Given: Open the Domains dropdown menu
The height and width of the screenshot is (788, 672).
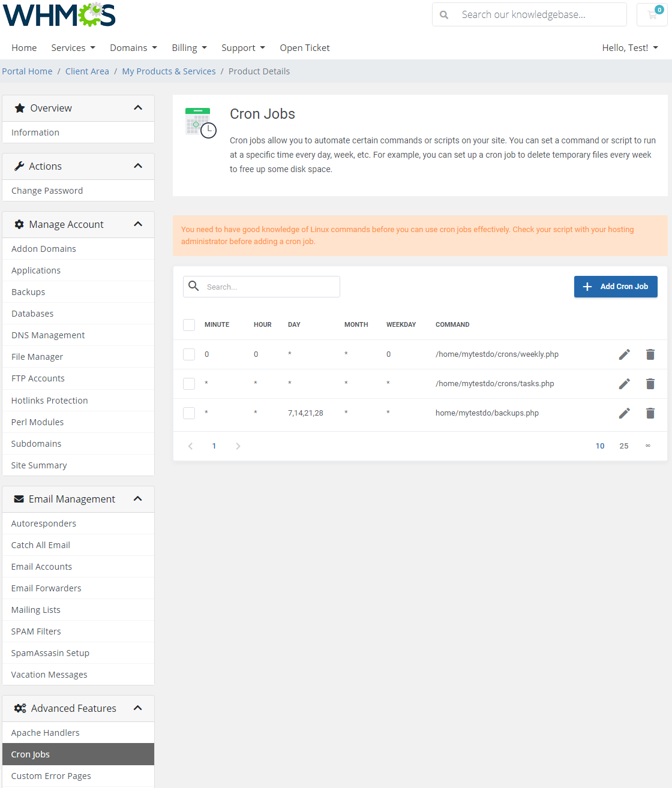Looking at the screenshot, I should pos(133,48).
